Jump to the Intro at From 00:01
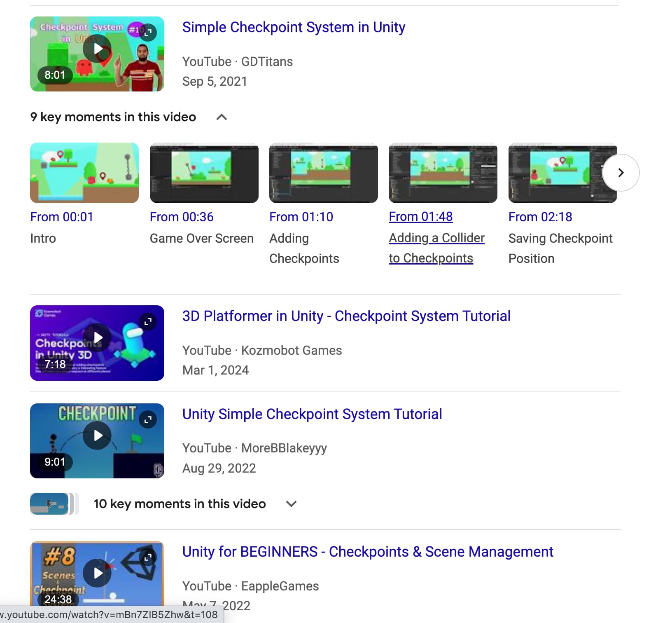Image resolution: width=672 pixels, height=623 pixels. coord(62,217)
